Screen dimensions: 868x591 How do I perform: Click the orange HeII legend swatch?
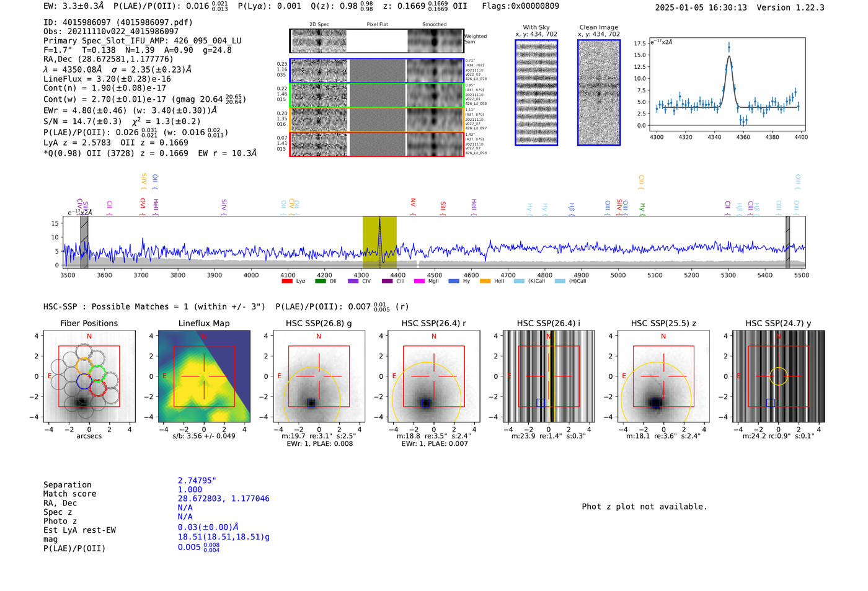point(485,282)
